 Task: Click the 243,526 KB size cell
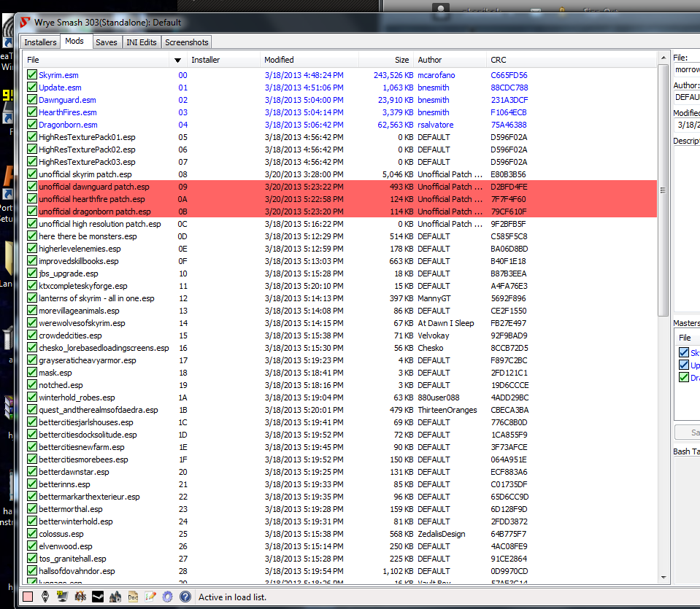[393, 75]
